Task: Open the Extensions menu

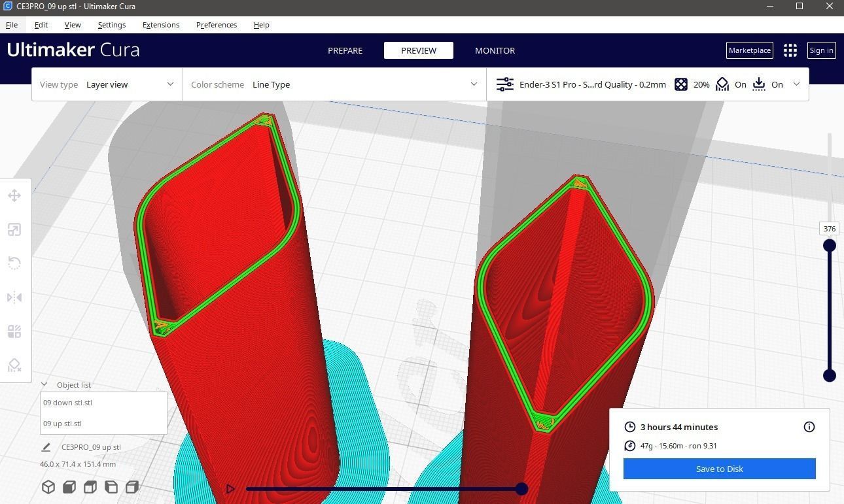Action: pos(161,25)
